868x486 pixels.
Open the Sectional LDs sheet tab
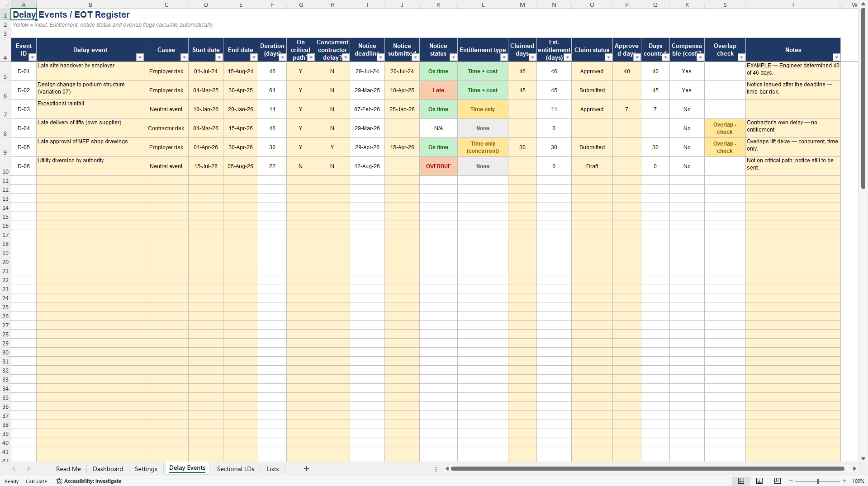point(236,469)
